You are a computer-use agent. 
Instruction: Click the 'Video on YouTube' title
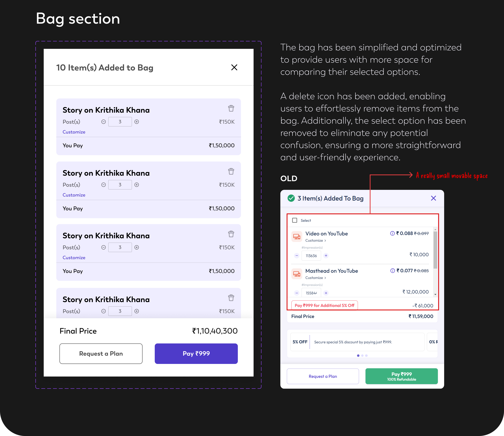[326, 234]
